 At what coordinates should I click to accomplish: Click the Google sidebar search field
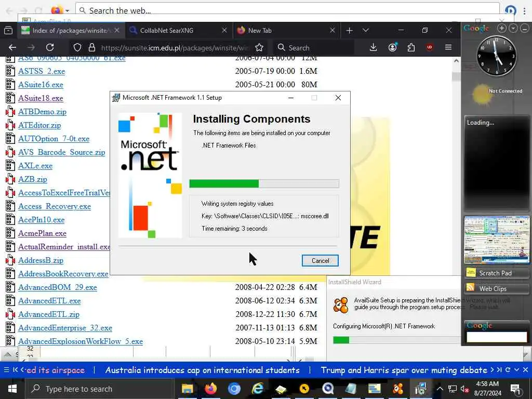coord(496,337)
